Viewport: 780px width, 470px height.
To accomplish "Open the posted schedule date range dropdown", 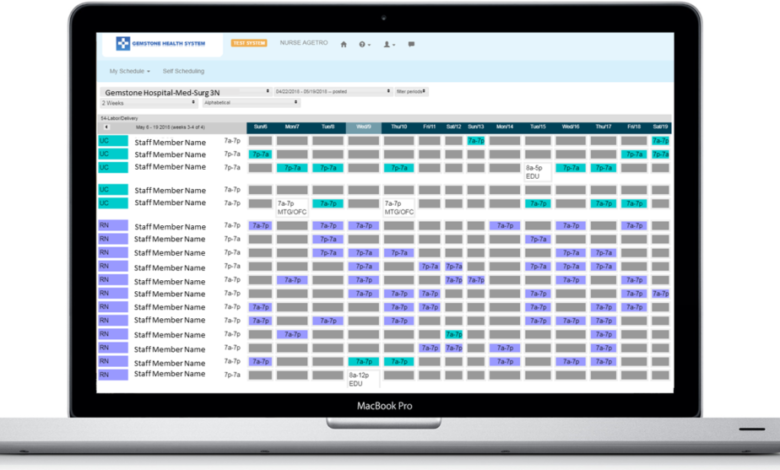I will [333, 91].
